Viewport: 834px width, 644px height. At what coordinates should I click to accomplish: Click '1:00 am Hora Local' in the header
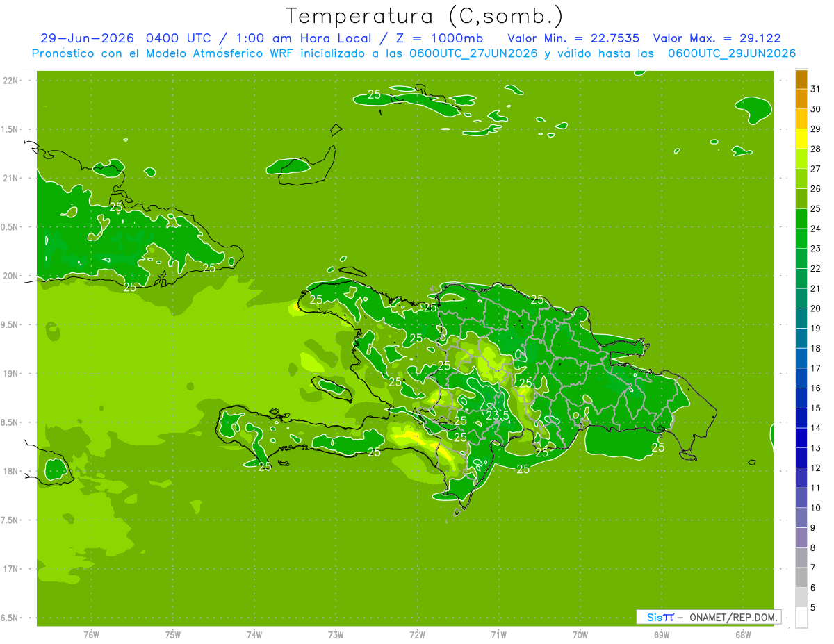[x=304, y=38]
